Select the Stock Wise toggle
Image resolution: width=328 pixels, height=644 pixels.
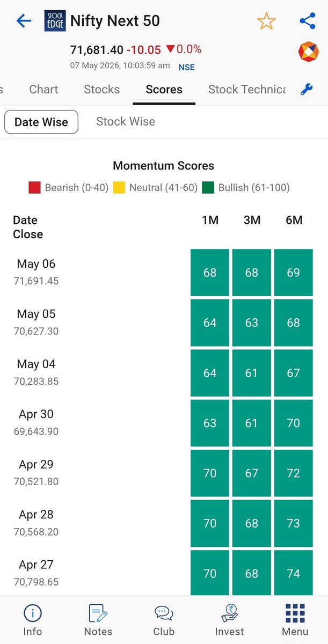click(x=126, y=122)
